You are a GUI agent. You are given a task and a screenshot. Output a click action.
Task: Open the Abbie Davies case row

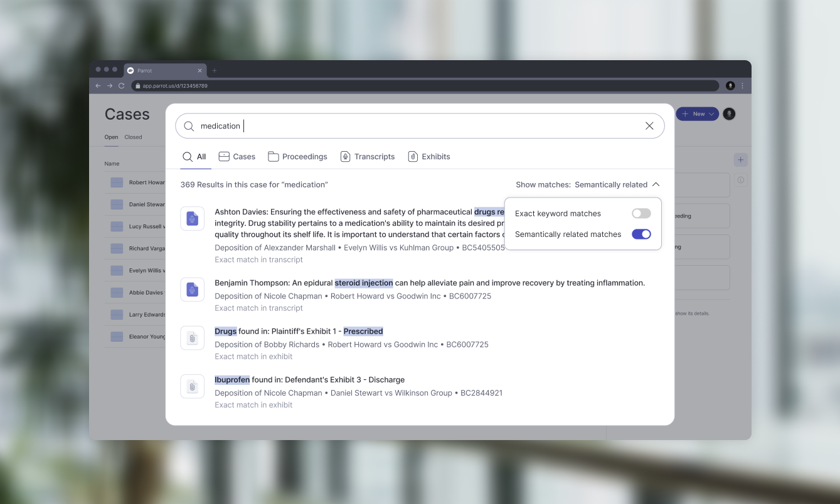pyautogui.click(x=135, y=292)
